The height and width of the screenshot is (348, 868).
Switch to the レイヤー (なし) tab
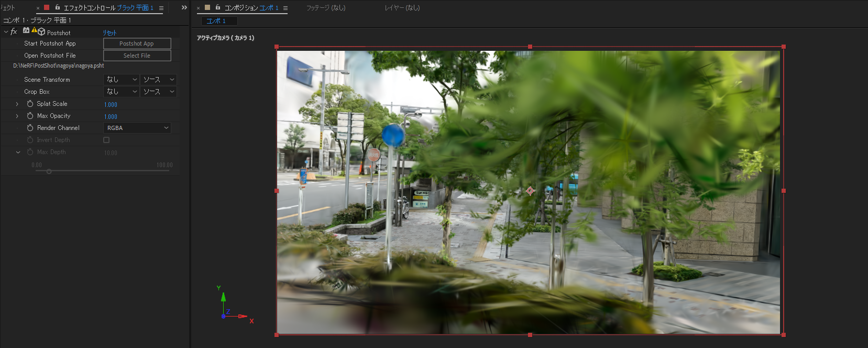(x=402, y=8)
